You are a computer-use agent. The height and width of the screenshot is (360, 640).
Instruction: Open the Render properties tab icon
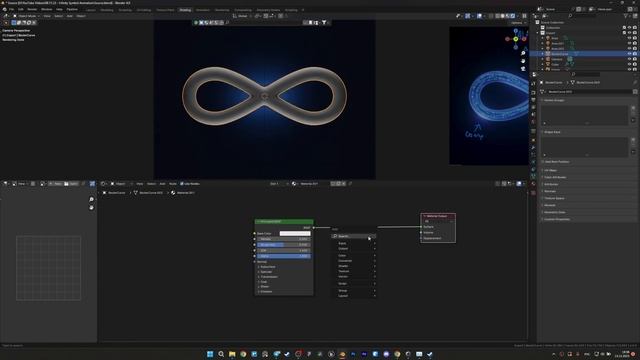click(x=533, y=92)
